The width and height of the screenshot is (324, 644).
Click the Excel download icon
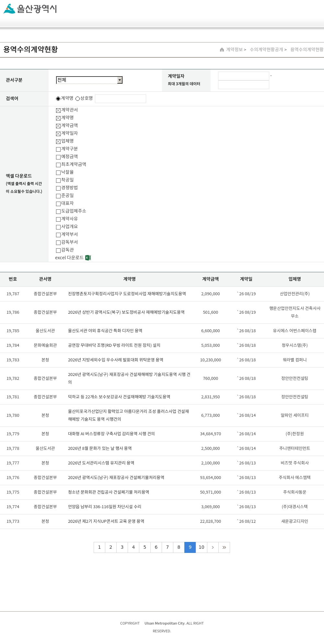88,258
